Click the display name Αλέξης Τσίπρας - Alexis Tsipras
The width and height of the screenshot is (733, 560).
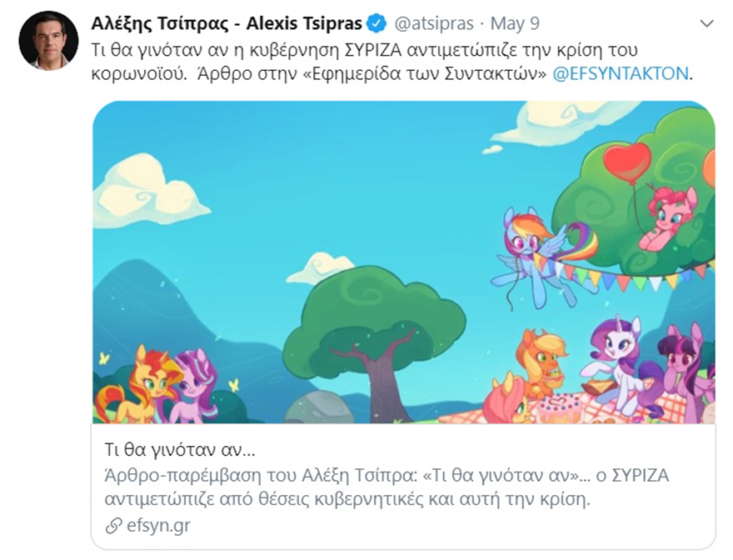227,23
